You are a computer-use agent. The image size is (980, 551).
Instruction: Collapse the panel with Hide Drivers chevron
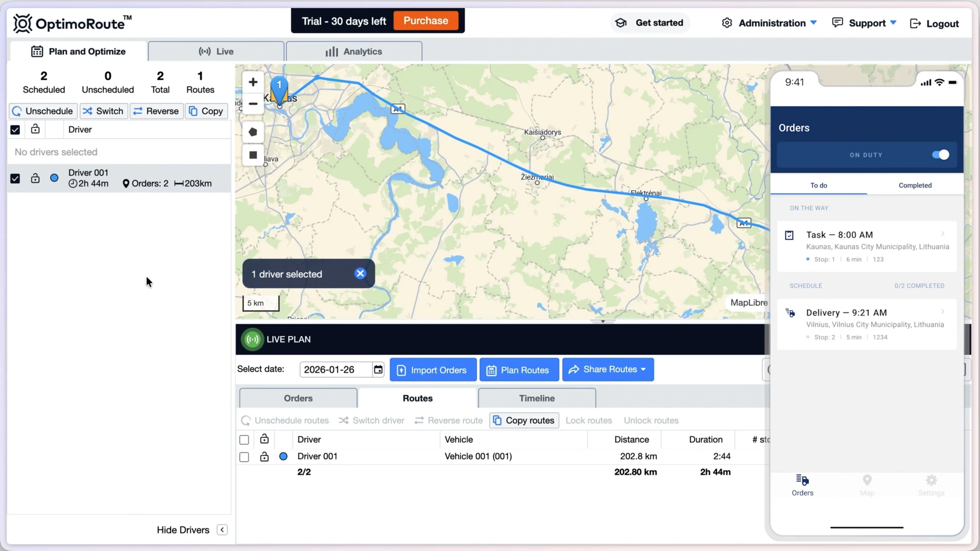click(x=222, y=530)
